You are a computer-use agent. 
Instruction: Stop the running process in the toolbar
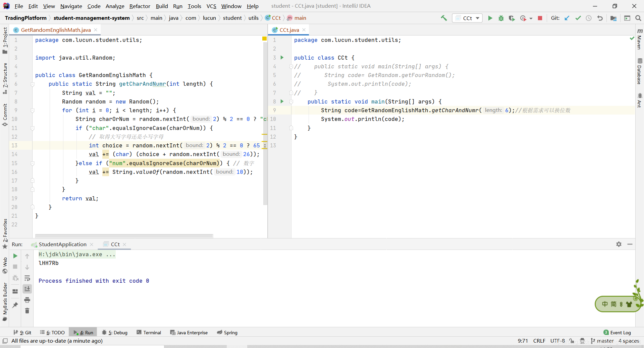coord(540,18)
